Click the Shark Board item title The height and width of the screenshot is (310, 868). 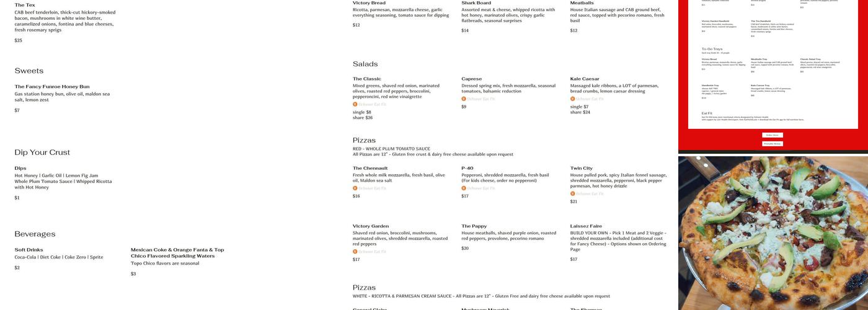point(476,3)
